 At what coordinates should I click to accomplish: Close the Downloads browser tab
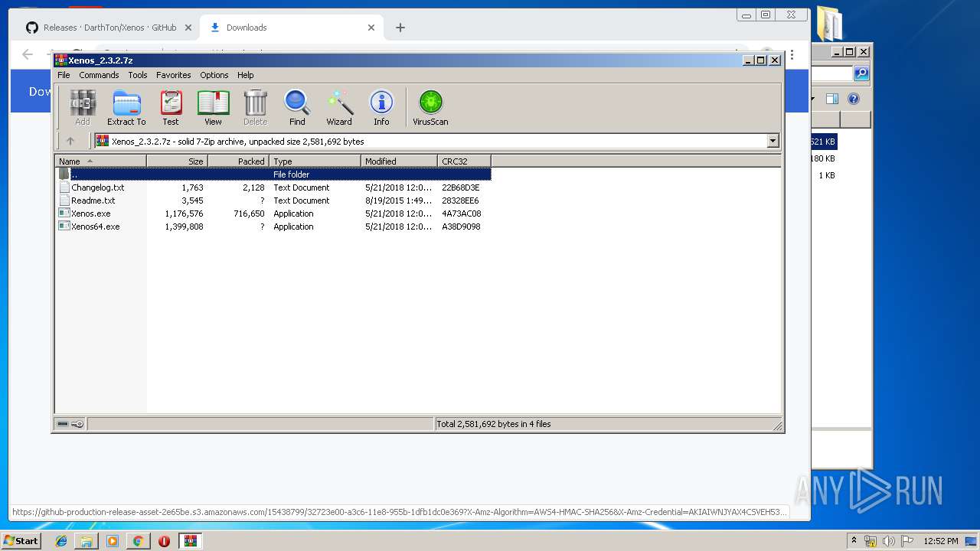(x=371, y=28)
